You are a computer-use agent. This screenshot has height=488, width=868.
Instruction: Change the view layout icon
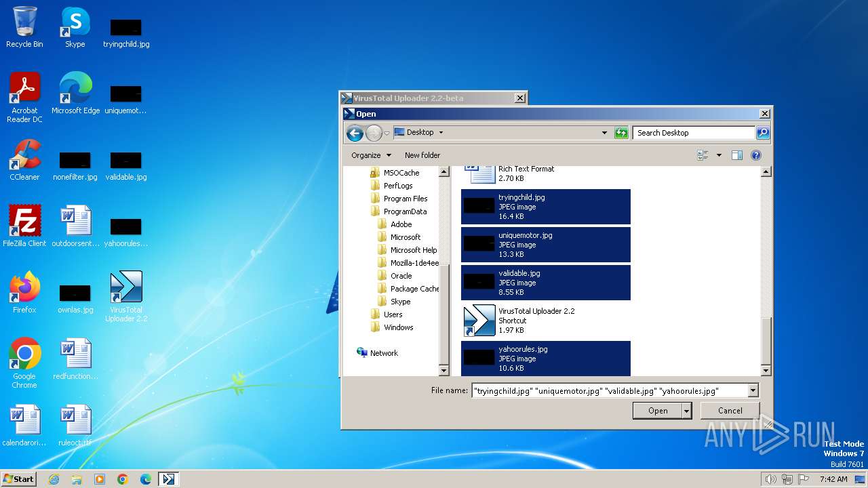[703, 155]
